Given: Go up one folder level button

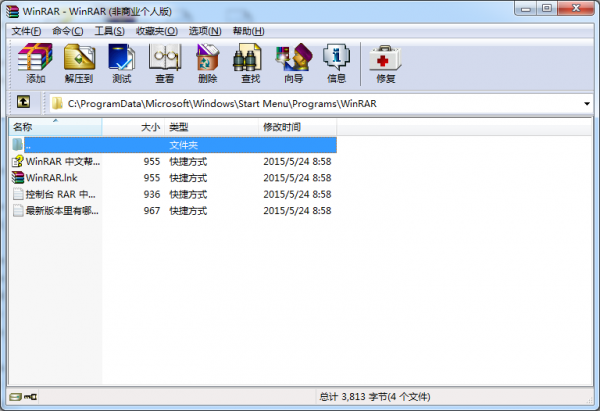Looking at the screenshot, I should (x=23, y=103).
